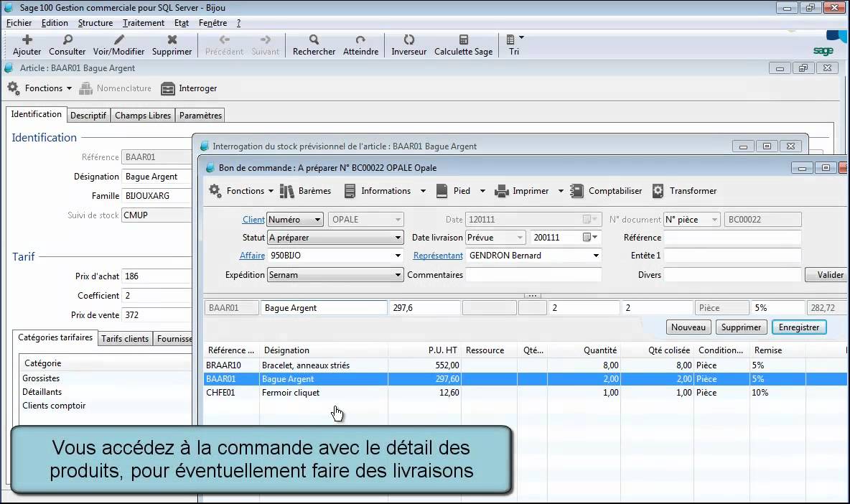Open the Représentant GENDRON Bernard dropdown
Viewport: 850px width, 504px height.
pos(533,256)
